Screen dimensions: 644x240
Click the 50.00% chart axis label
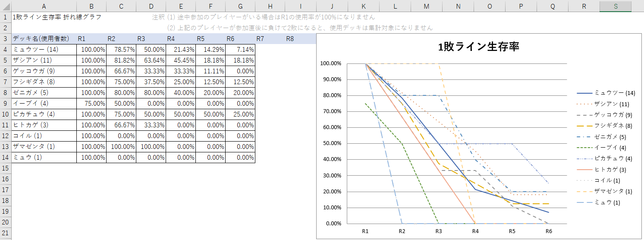click(x=332, y=143)
